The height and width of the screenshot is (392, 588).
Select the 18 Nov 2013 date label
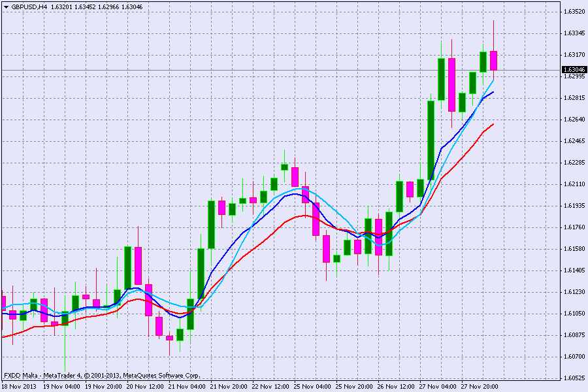(x=21, y=386)
